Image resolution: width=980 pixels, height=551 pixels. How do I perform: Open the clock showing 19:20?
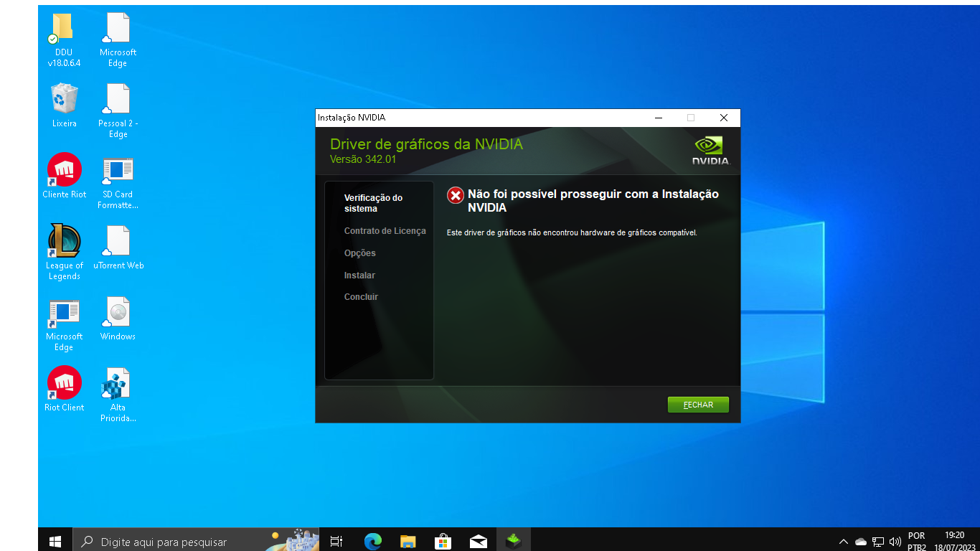coord(955,542)
